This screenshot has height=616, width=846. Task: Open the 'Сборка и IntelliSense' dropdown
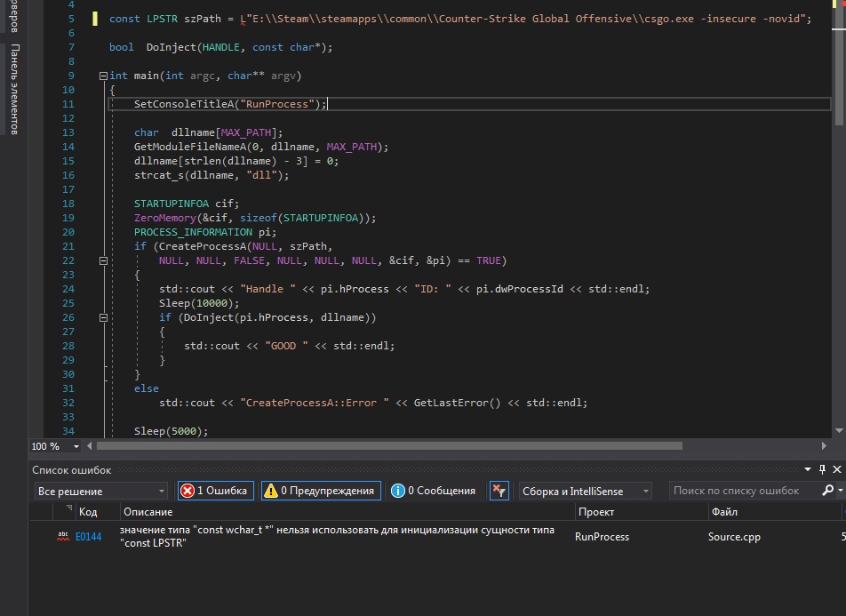click(586, 491)
